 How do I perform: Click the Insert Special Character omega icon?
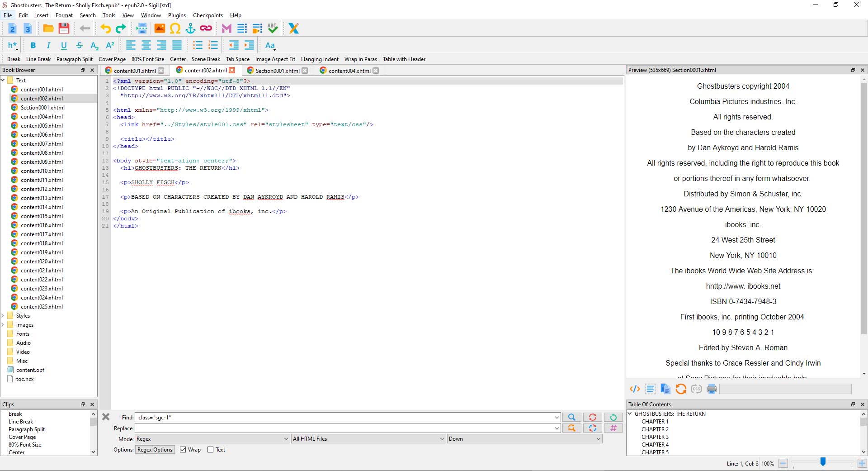click(x=175, y=29)
